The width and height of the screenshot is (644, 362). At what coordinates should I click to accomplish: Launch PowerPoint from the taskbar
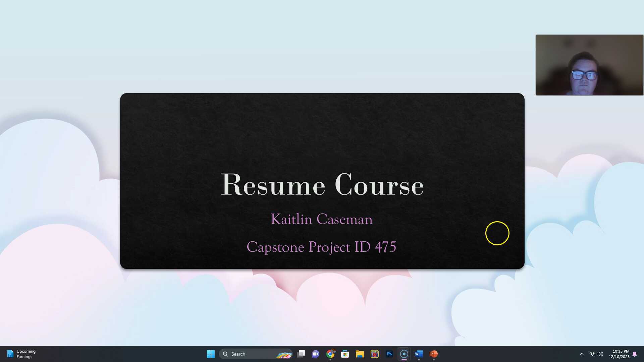pos(433,354)
